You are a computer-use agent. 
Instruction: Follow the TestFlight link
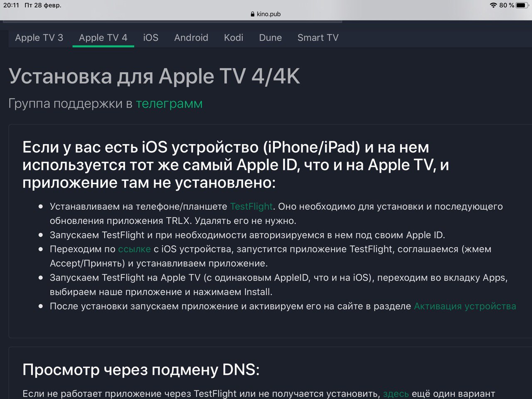[x=251, y=207]
